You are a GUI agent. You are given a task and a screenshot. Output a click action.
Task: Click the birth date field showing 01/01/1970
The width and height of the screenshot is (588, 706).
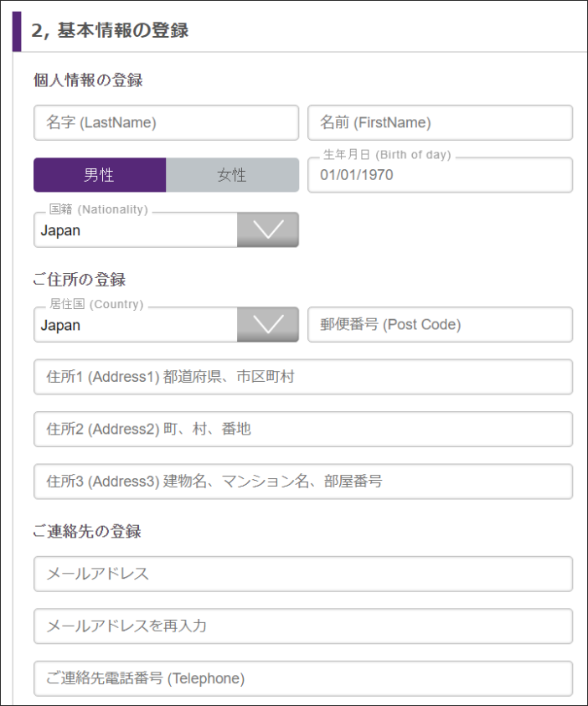[440, 175]
